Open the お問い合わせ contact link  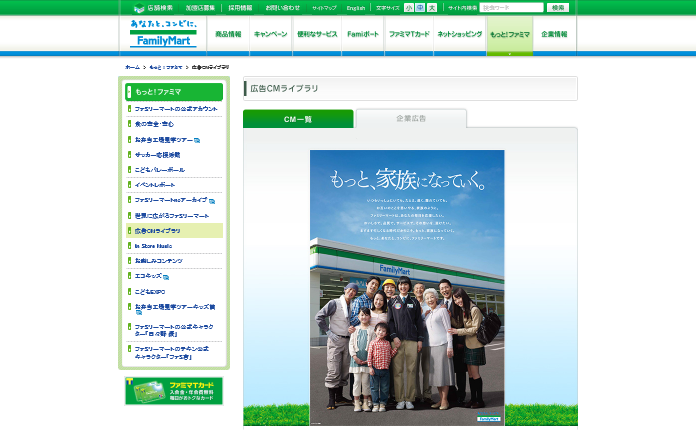click(x=283, y=8)
